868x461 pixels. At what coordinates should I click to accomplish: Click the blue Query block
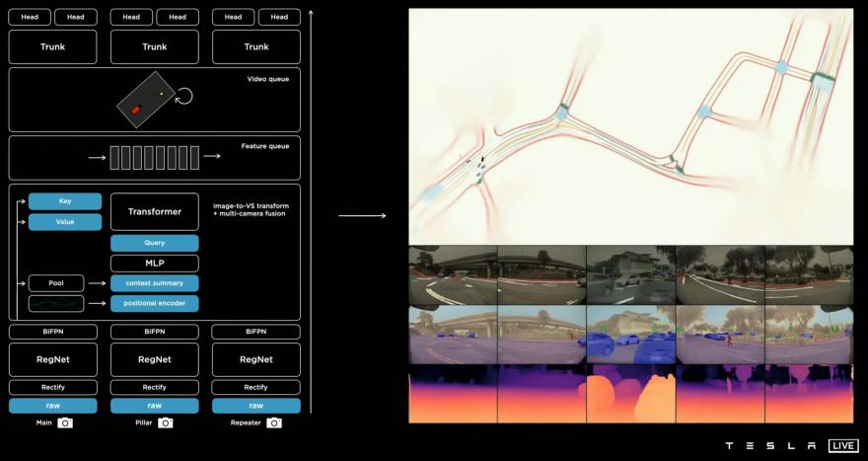[155, 243]
